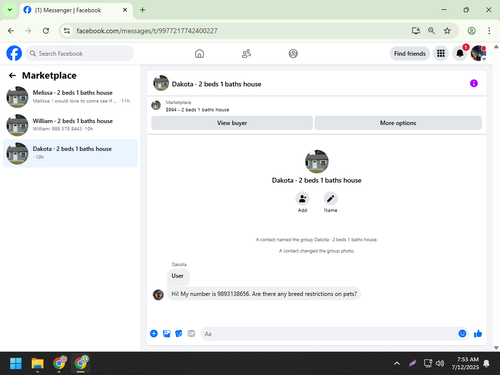Open more actions plus icon in composer

154,333
